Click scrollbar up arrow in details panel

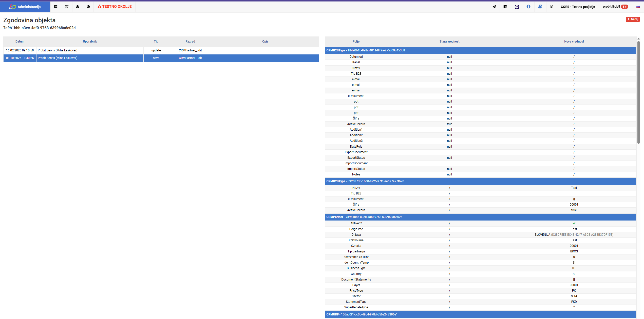pyautogui.click(x=639, y=38)
